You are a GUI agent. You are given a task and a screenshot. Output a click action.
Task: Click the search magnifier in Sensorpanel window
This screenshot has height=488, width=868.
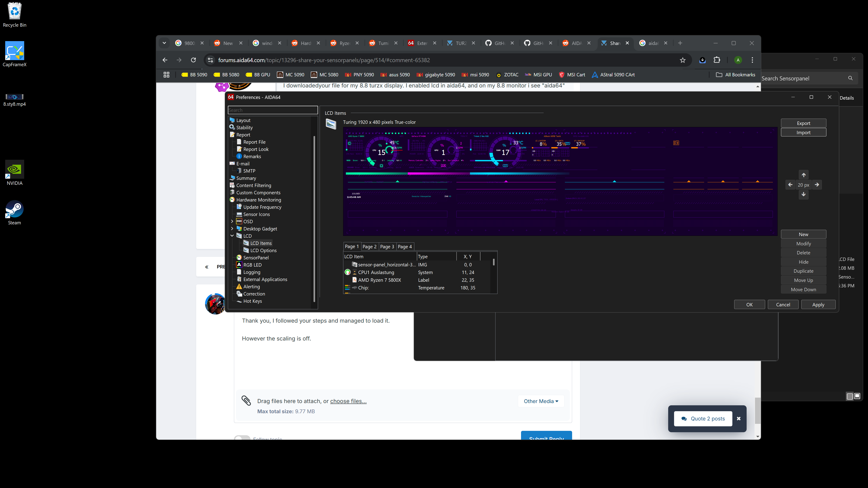850,78
